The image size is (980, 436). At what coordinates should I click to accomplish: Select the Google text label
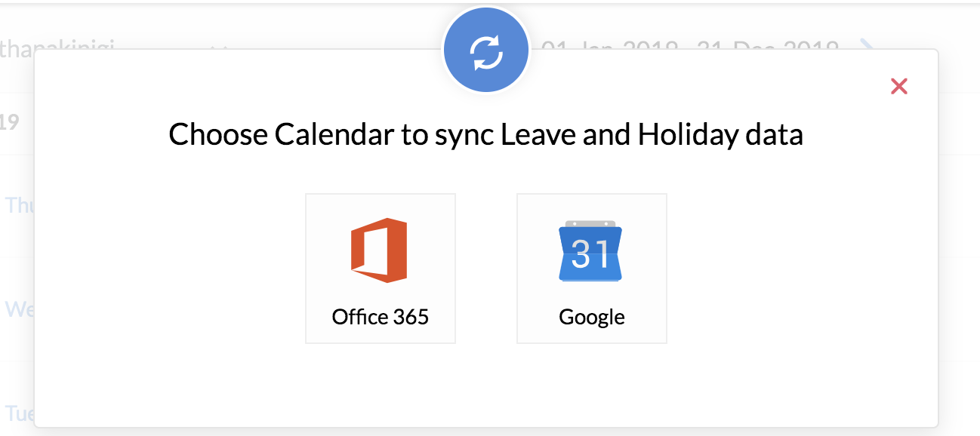click(591, 316)
